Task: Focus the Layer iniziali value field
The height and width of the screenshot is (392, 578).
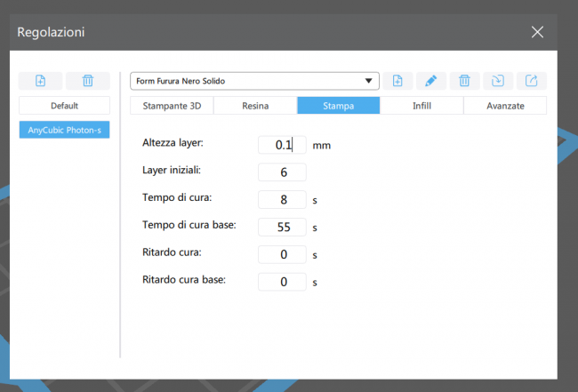Action: pos(282,172)
